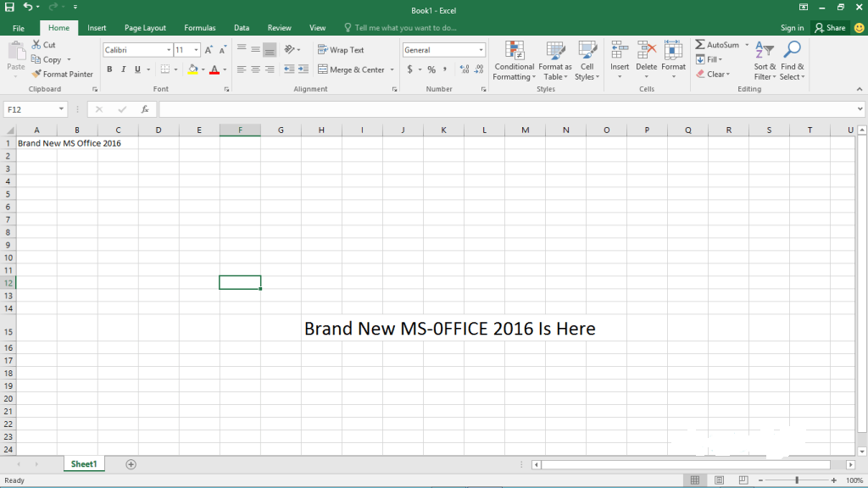Click the Save icon in title bar
Viewport: 868px width, 488px height.
point(9,7)
